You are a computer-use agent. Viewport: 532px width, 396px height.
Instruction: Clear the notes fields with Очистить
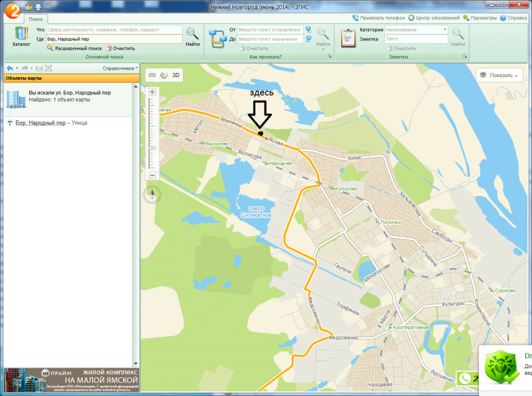point(401,48)
